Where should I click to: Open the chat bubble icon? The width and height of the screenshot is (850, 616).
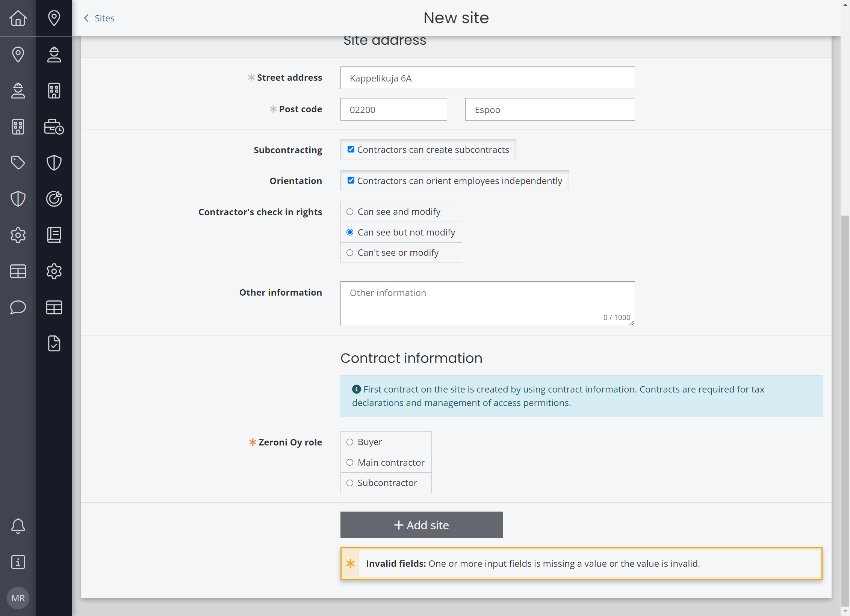click(x=18, y=307)
